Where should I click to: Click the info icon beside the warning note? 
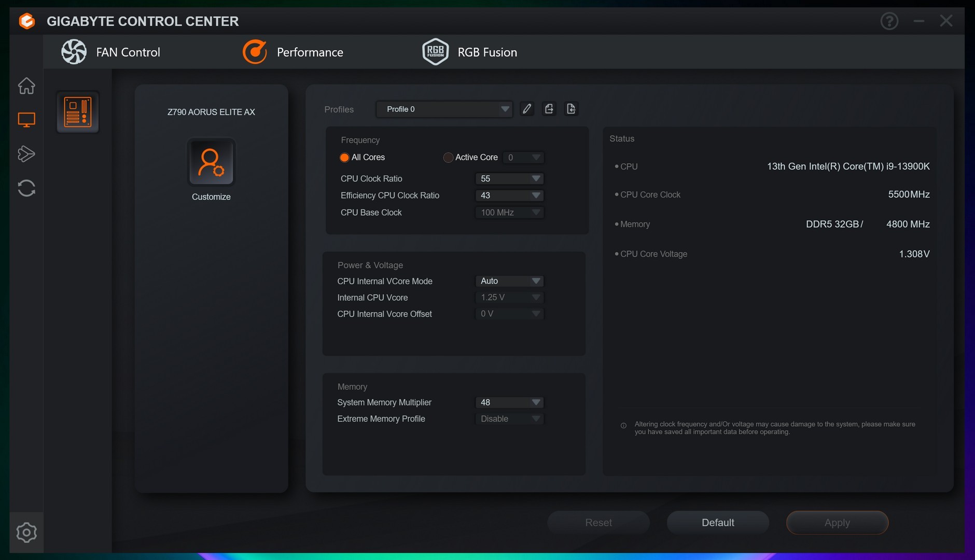[x=623, y=426]
